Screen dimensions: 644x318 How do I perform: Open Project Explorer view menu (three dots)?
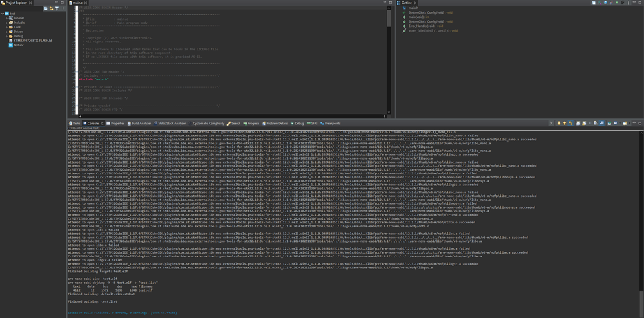click(x=63, y=8)
